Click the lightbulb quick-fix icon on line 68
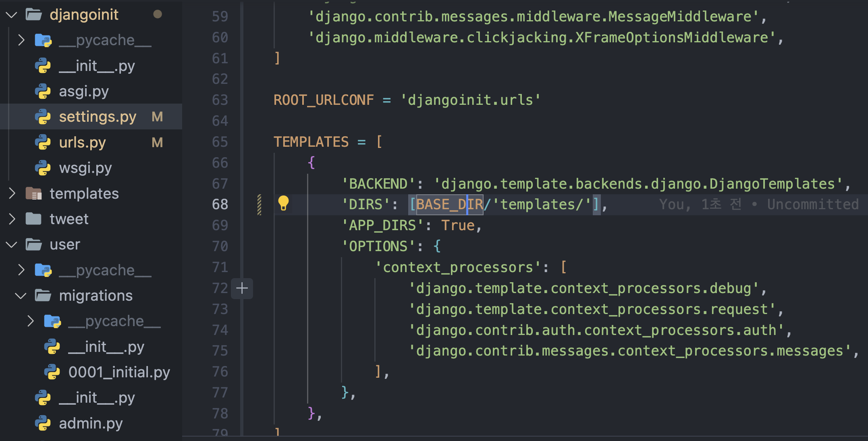868x441 pixels. [x=283, y=203]
